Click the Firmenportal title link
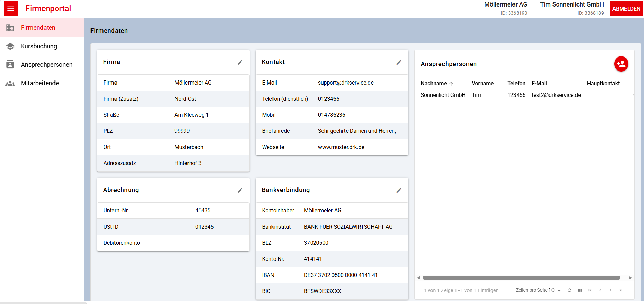This screenshot has height=304, width=644. (x=48, y=8)
